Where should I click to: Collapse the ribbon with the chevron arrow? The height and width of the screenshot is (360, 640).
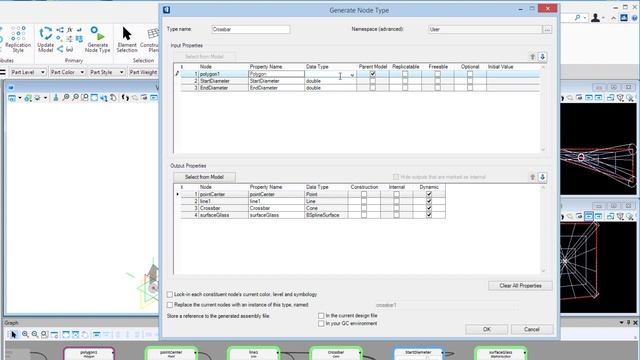click(613, 18)
